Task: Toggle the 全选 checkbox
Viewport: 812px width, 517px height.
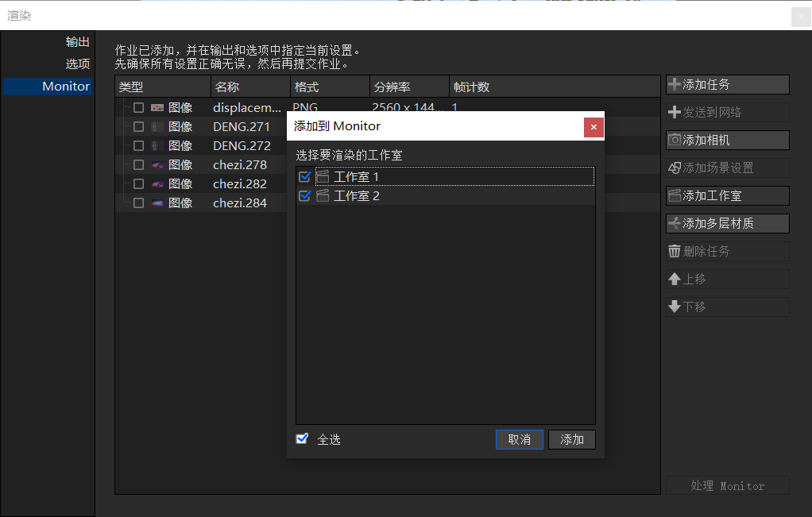Action: point(301,438)
